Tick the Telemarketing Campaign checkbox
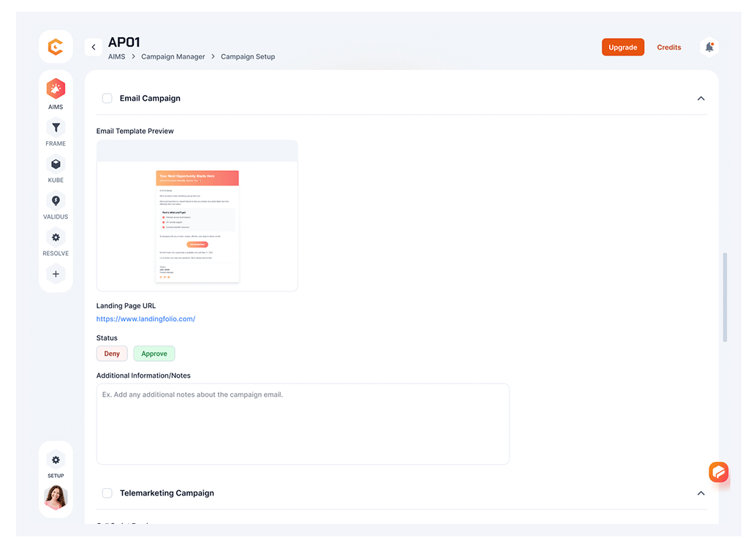Viewport: 756px width, 548px height. [x=107, y=493]
